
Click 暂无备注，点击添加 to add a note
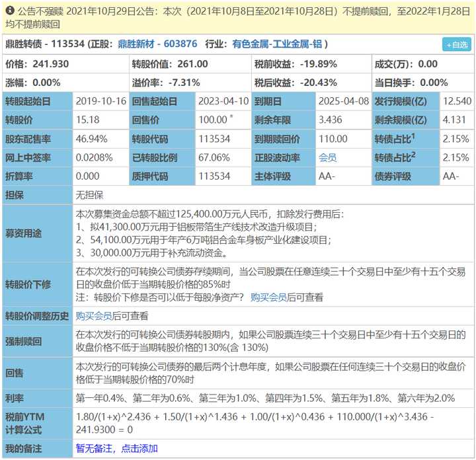(x=116, y=449)
